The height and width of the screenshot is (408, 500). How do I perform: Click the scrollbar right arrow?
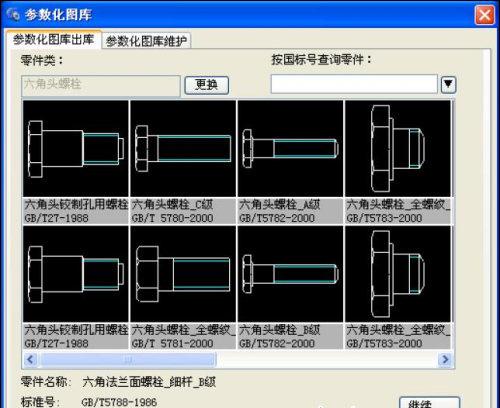[x=445, y=359]
